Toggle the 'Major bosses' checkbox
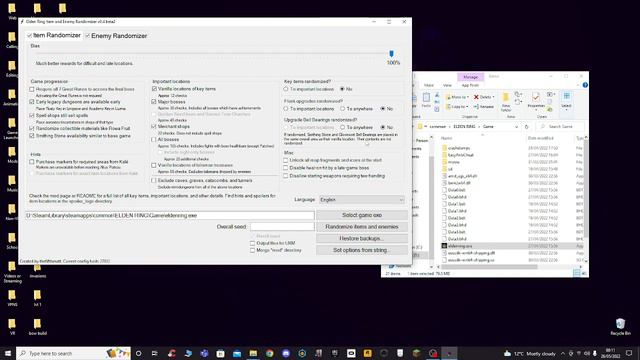Screen dimensions: 640x360 point(154,102)
